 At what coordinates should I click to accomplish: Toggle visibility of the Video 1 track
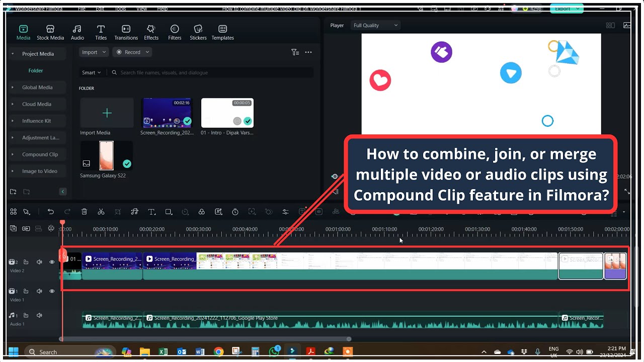tap(52, 291)
